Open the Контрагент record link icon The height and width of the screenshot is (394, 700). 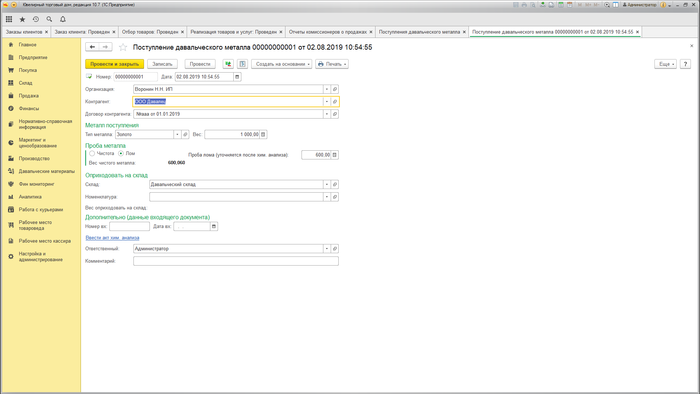[x=334, y=102]
